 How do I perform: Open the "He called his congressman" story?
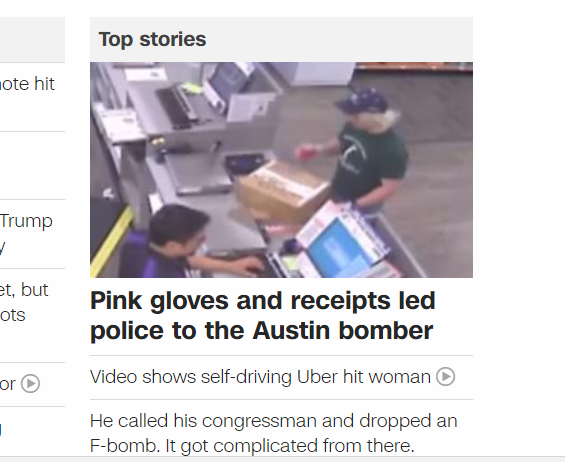[x=273, y=433]
